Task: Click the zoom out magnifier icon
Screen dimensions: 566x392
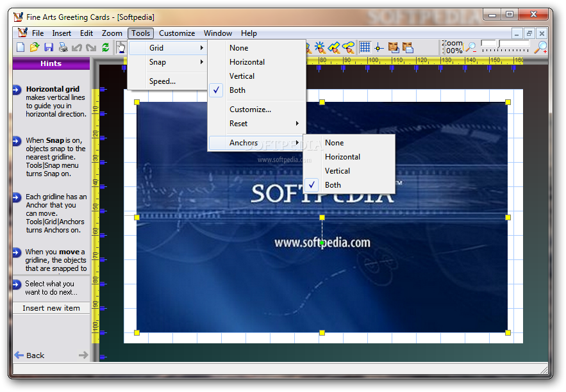Action: [x=471, y=47]
